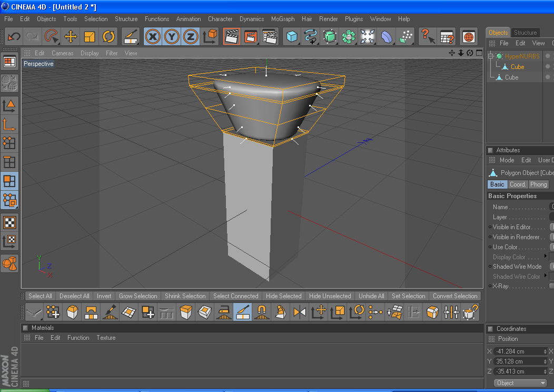
Task: Collapse the HyperNURBS tree node
Action: click(x=491, y=56)
